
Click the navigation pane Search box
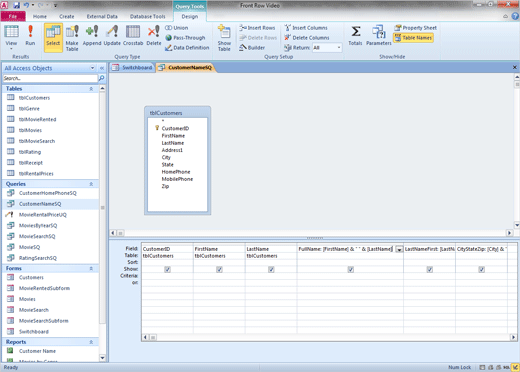coord(50,78)
